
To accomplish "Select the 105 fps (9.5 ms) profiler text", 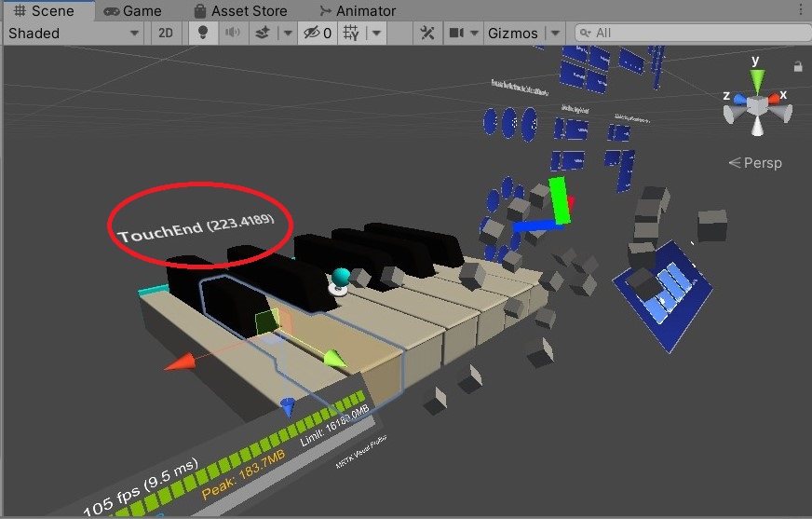I will pyautogui.click(x=141, y=485).
